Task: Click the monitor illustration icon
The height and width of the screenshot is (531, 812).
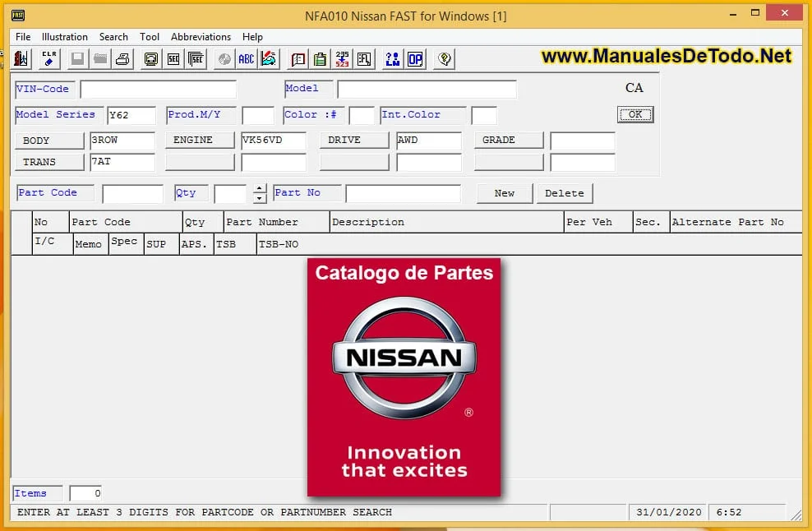Action: click(150, 59)
